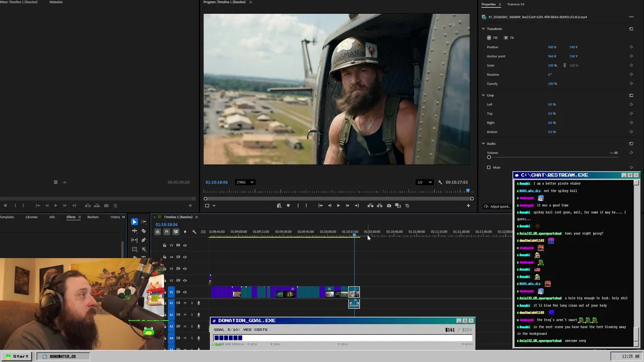Open the Markers tab

tap(93, 217)
